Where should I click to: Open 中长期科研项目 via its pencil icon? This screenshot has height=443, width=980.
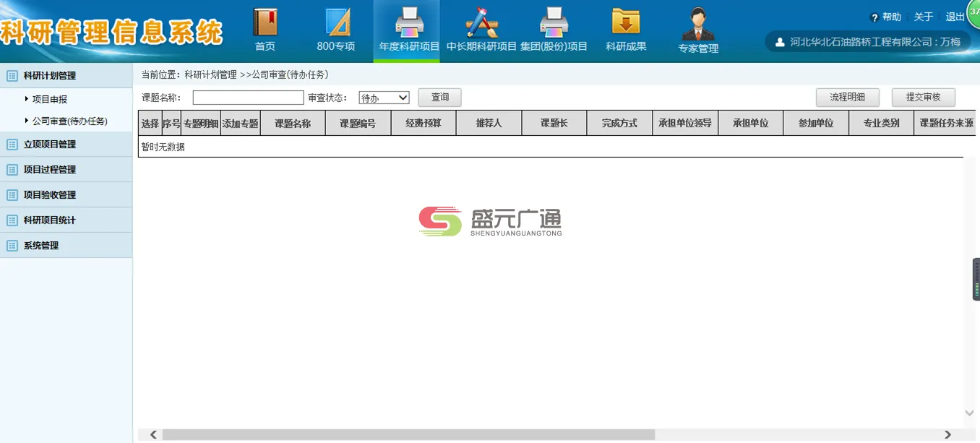point(480,22)
